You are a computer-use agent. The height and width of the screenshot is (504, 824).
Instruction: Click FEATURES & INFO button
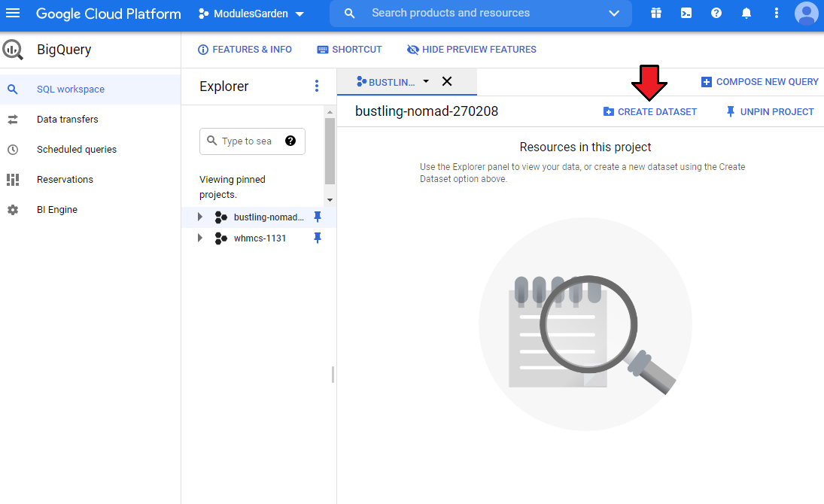point(245,50)
